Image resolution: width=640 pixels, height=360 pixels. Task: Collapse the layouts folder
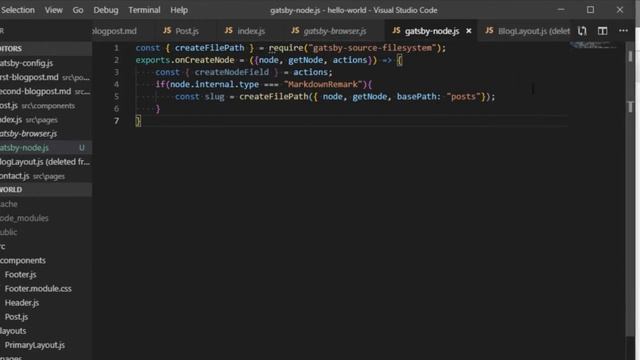pyautogui.click(x=46, y=331)
